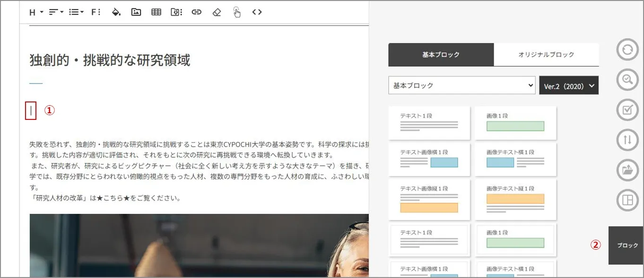Viewport: 644px width, 278px height.
Task: Click the insert link chain icon
Action: pyautogui.click(x=197, y=12)
